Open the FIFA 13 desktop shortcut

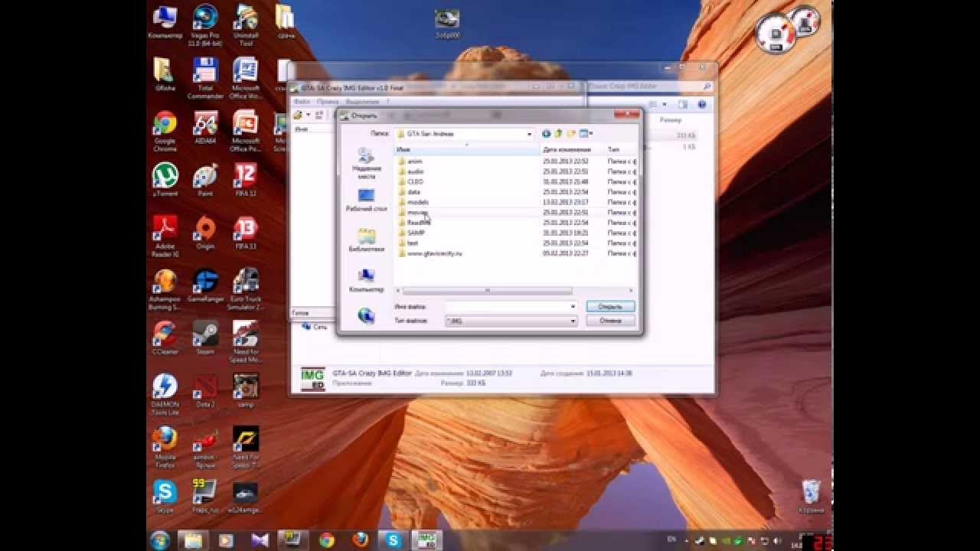tap(246, 233)
